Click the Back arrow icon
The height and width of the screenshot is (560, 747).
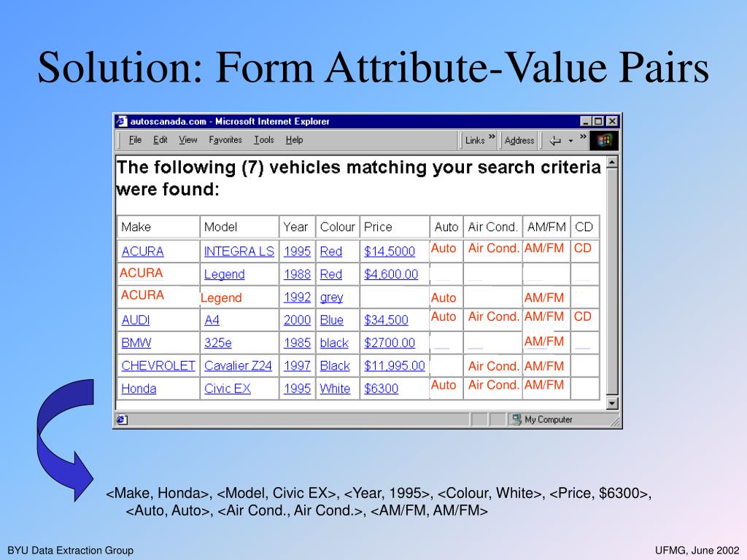tap(555, 141)
